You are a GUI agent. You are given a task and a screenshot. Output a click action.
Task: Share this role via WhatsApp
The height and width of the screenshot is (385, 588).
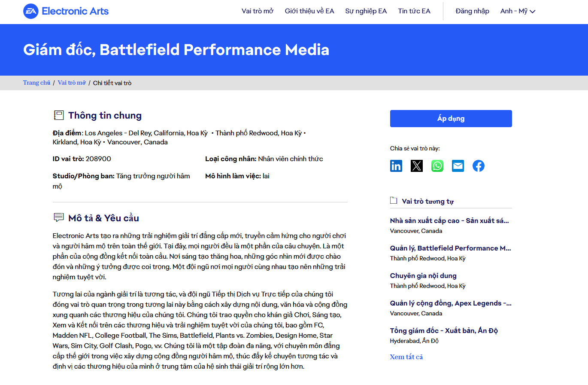[x=437, y=166]
